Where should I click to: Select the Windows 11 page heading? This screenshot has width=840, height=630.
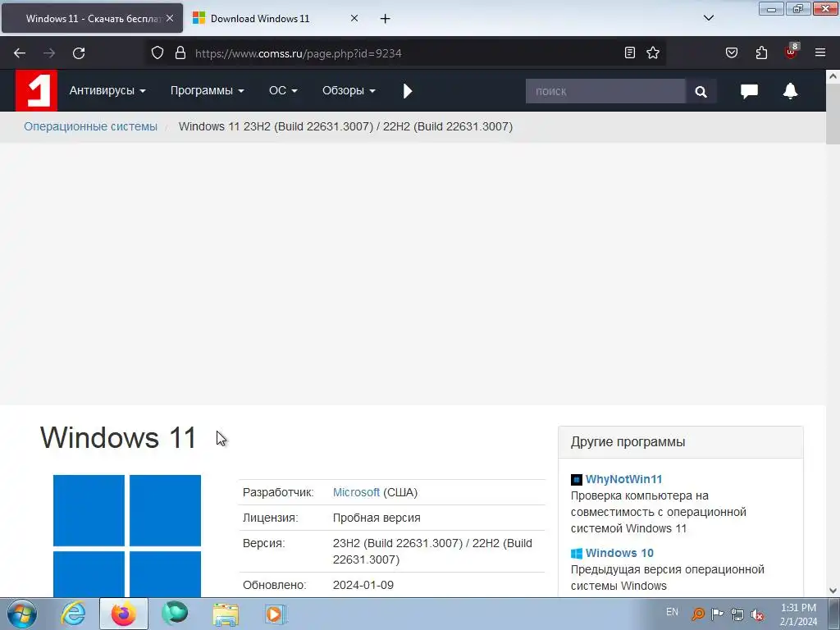(x=118, y=437)
